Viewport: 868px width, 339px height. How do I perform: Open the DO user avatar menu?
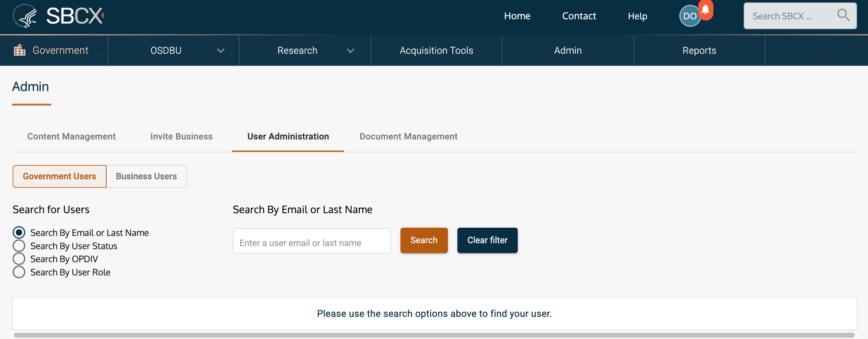(689, 16)
